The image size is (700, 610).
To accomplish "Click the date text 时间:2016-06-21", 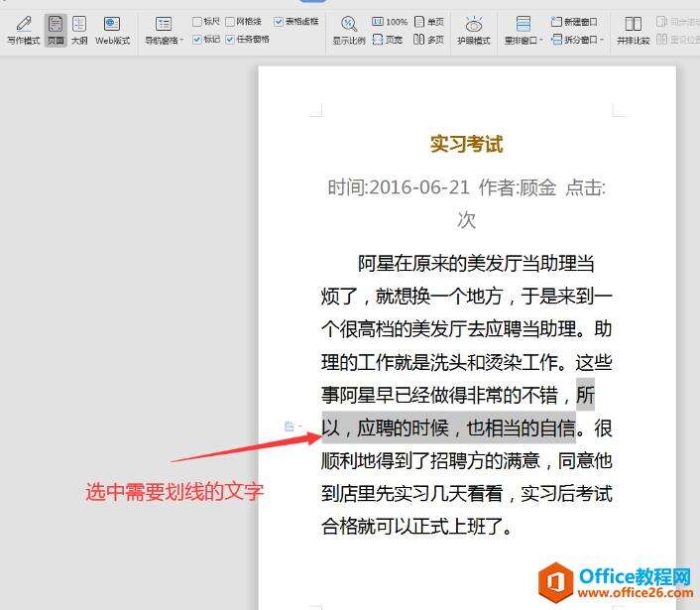I will 399,187.
